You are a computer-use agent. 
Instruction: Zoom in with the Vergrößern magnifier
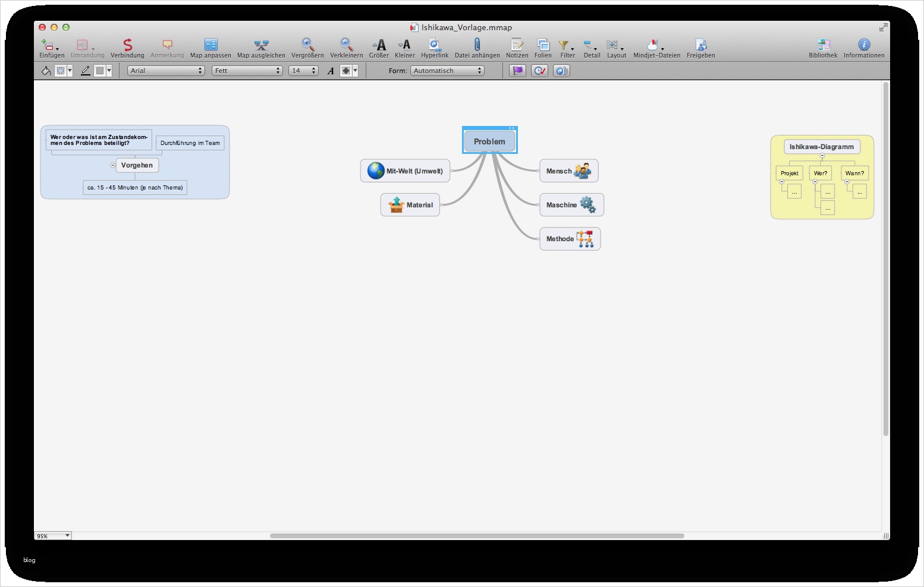point(307,48)
